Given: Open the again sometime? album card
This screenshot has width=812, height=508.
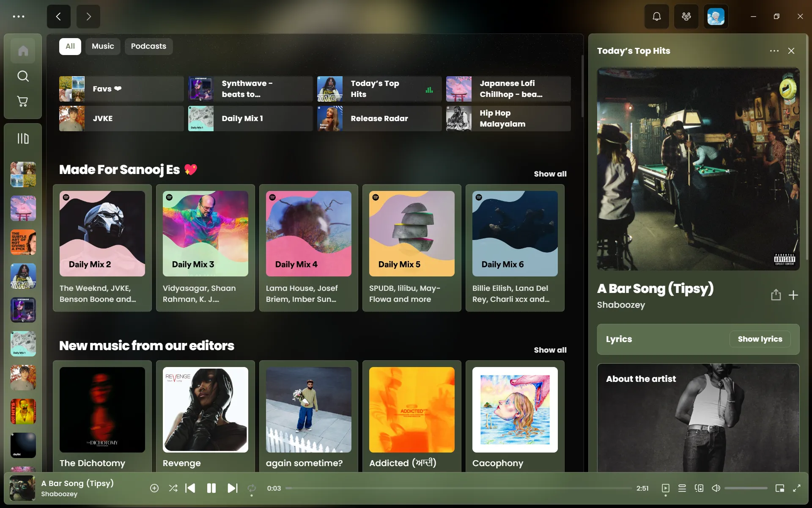Looking at the screenshot, I should (x=309, y=417).
